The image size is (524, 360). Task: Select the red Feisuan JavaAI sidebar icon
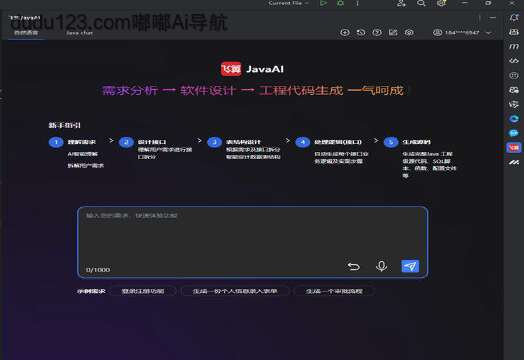514,147
